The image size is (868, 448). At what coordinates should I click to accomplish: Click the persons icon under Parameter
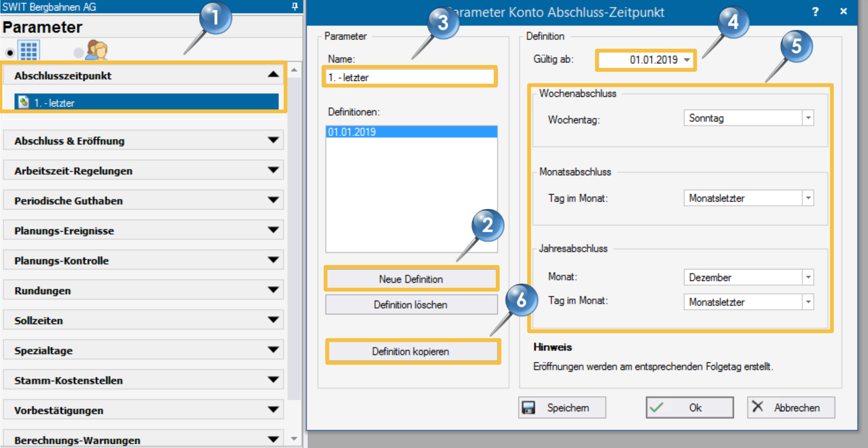click(97, 50)
